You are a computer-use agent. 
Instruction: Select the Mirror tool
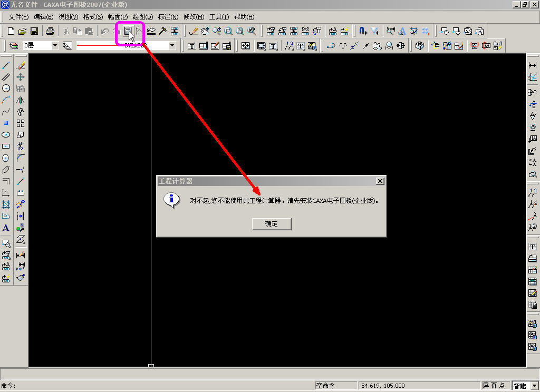pyautogui.click(x=21, y=100)
